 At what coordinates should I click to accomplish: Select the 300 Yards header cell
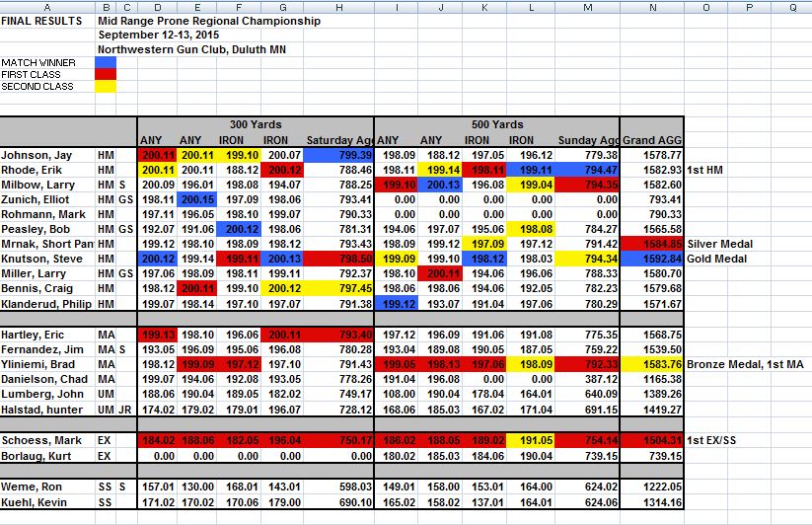coord(256,124)
